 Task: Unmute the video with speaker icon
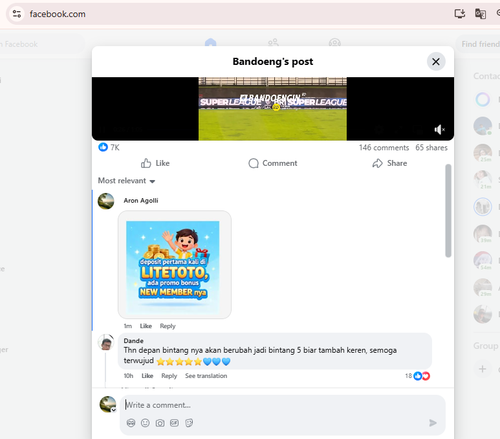pos(439,130)
